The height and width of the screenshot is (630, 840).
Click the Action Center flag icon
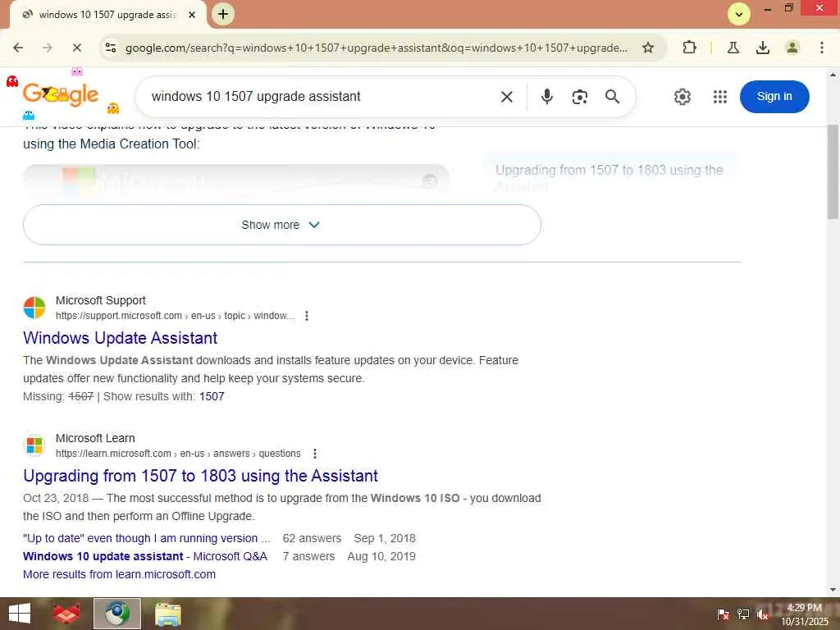(x=723, y=614)
